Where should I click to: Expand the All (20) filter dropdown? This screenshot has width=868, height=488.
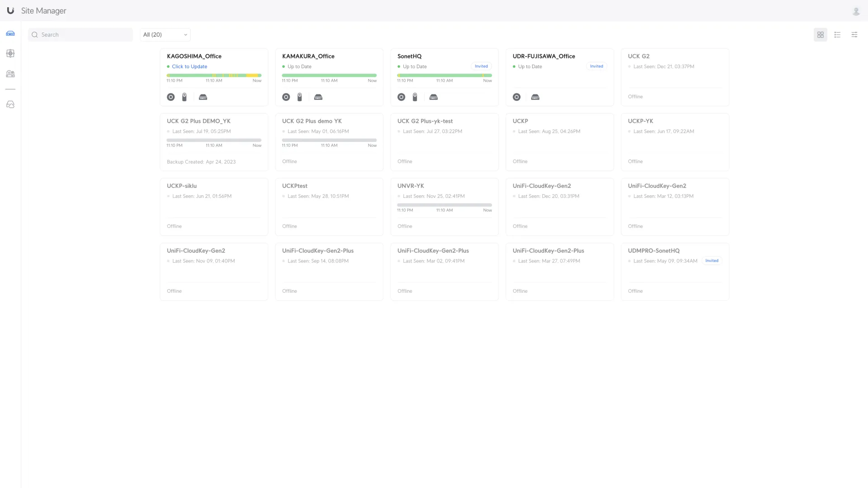[165, 35]
